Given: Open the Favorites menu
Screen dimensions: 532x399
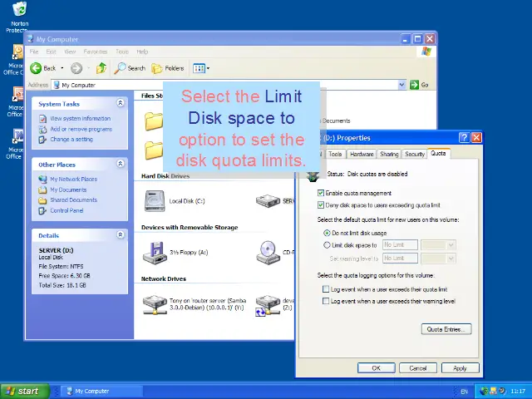Looking at the screenshot, I should [x=96, y=52].
